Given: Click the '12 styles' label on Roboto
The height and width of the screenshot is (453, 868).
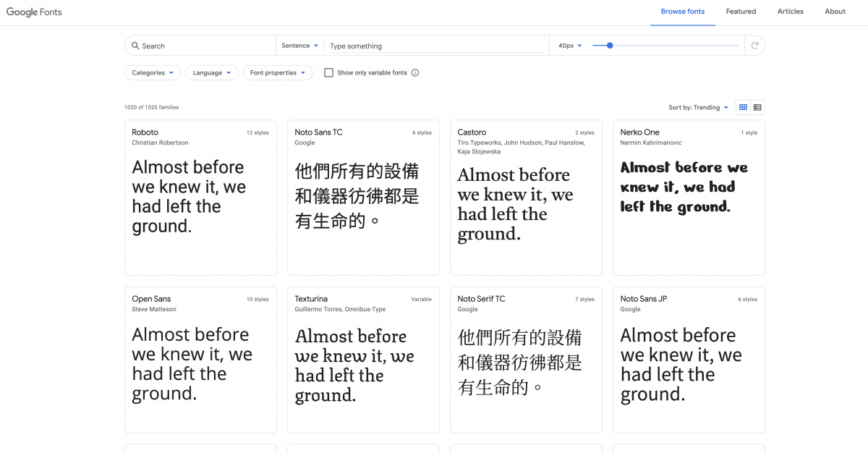Looking at the screenshot, I should point(258,132).
